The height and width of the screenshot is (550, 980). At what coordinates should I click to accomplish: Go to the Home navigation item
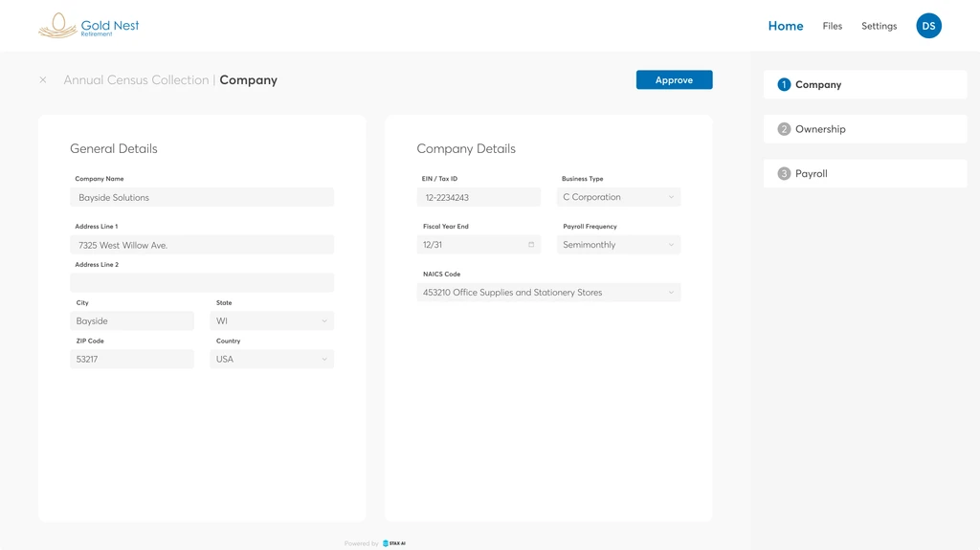tap(786, 26)
